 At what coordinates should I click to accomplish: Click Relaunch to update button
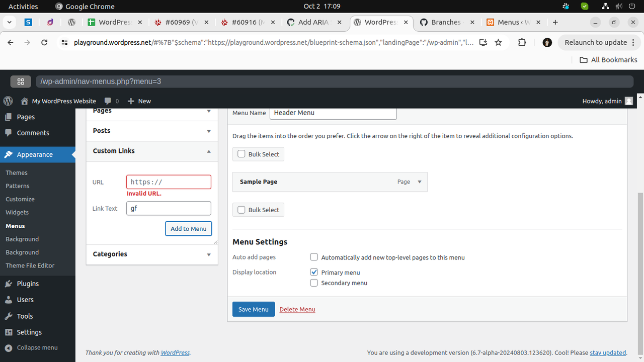tap(599, 43)
